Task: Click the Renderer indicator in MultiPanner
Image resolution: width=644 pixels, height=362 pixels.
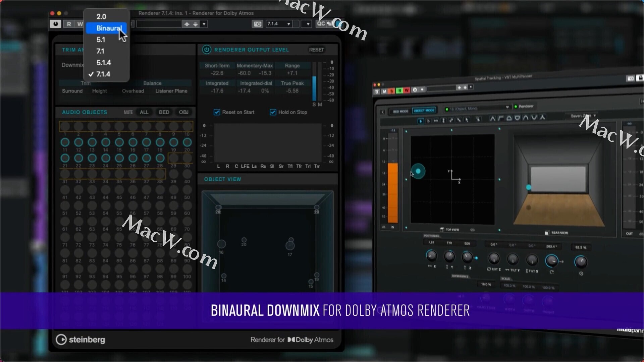Action: point(524,106)
